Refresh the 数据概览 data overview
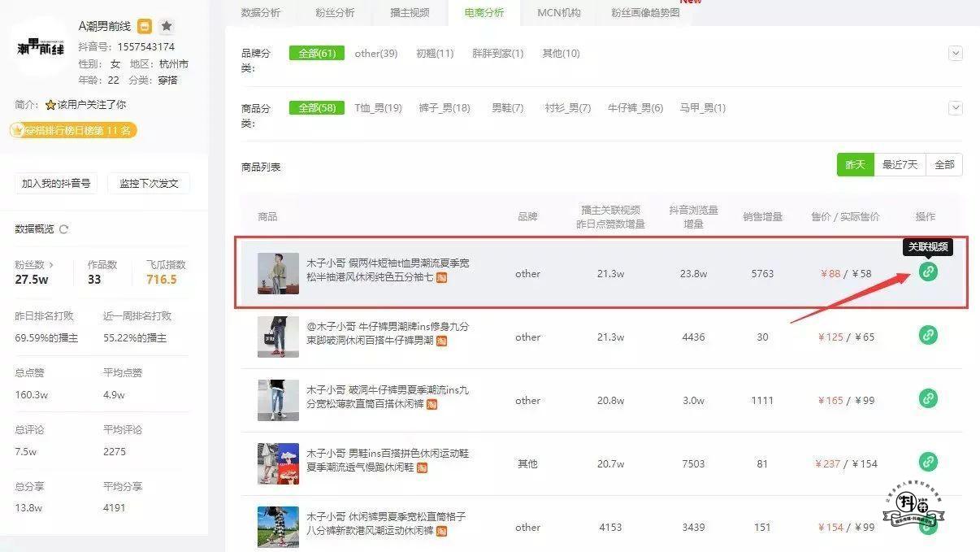The width and height of the screenshot is (980, 552). 64,229
